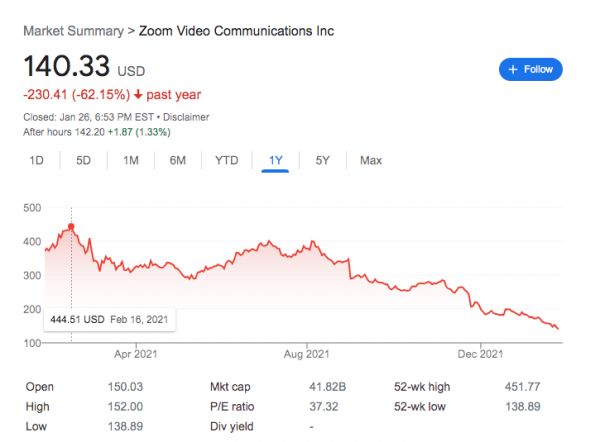Click the plus icon in Follow
The width and height of the screenshot is (600, 442).
[x=513, y=69]
